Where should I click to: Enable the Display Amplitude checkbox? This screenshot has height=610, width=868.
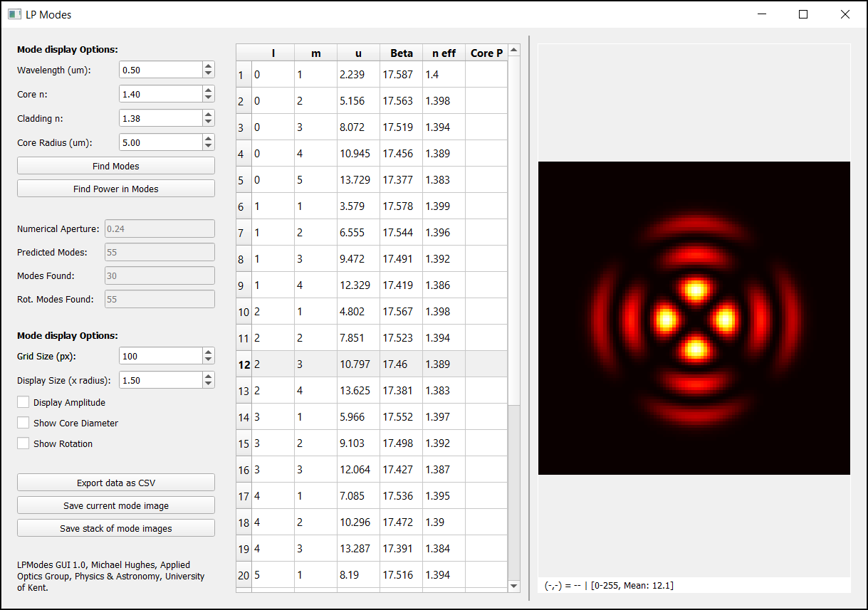point(22,401)
